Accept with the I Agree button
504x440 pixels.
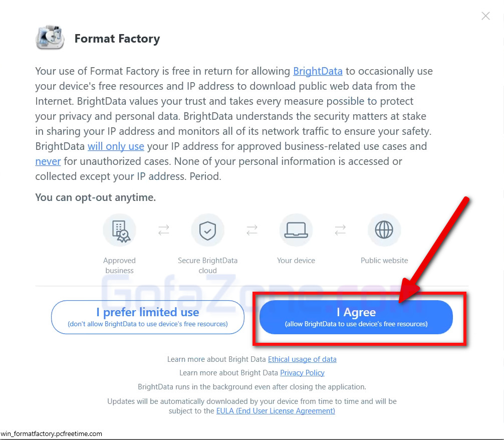point(356,317)
